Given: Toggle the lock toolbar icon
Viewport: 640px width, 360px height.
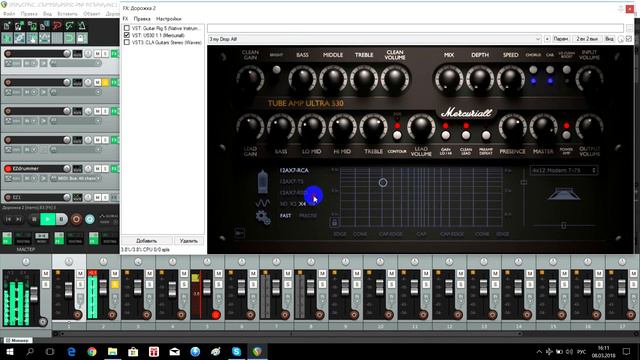Looking at the screenshot, I should (81, 38).
